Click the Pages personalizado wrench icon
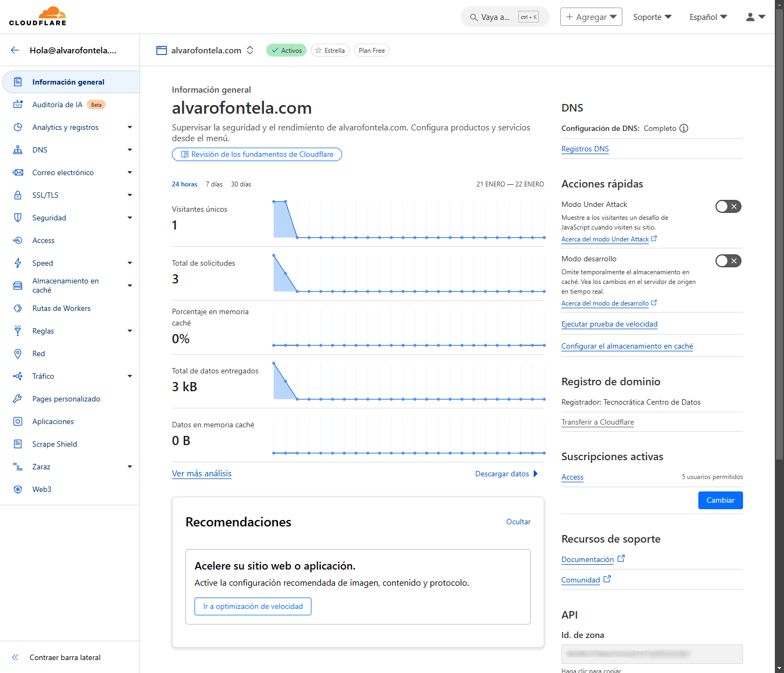 click(18, 399)
